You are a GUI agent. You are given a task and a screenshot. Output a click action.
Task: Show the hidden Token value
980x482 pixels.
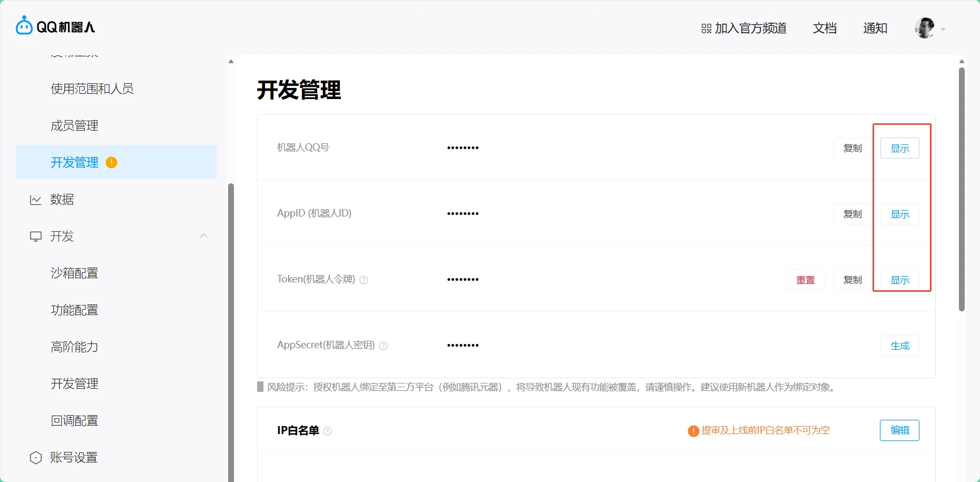pyautogui.click(x=899, y=280)
